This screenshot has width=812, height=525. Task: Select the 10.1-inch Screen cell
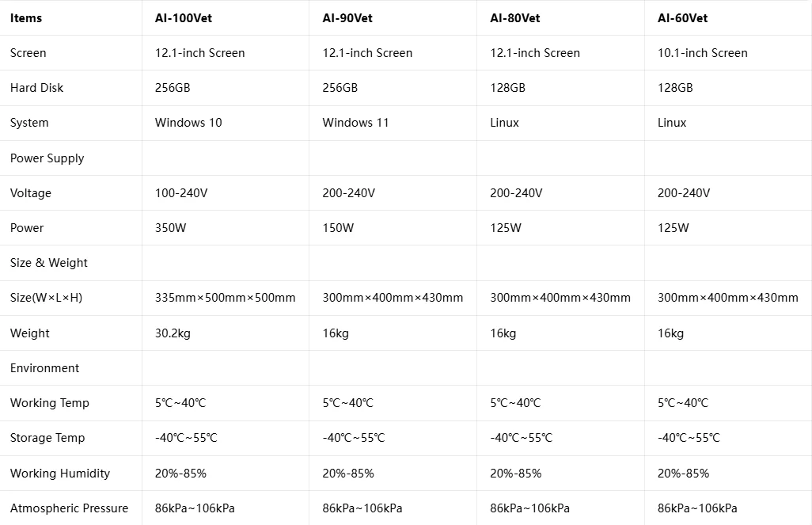click(x=702, y=53)
